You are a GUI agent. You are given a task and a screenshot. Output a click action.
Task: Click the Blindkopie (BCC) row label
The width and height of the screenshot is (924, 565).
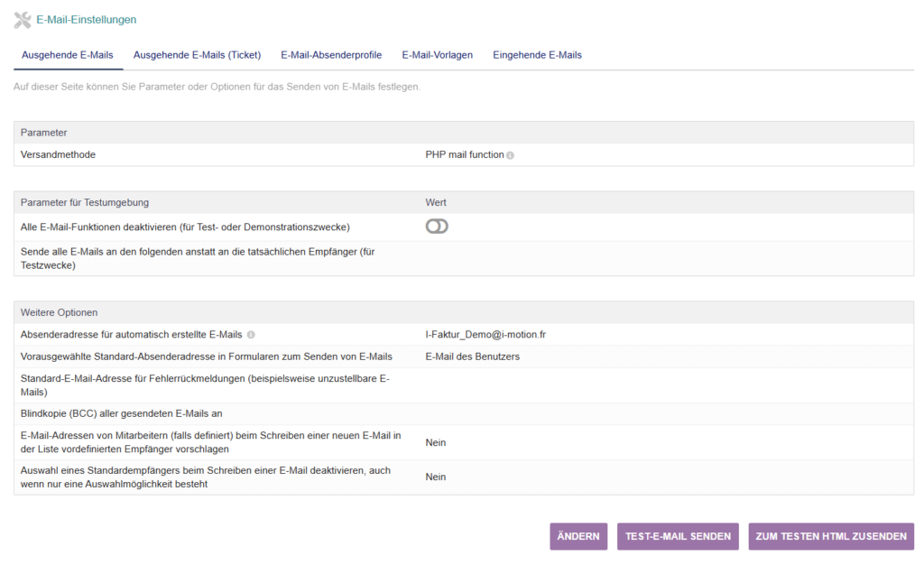[x=122, y=413]
